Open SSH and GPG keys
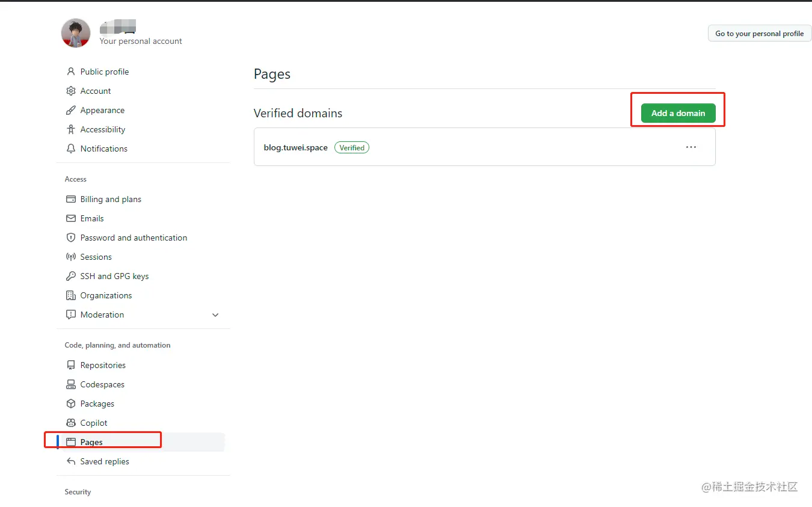 [114, 276]
